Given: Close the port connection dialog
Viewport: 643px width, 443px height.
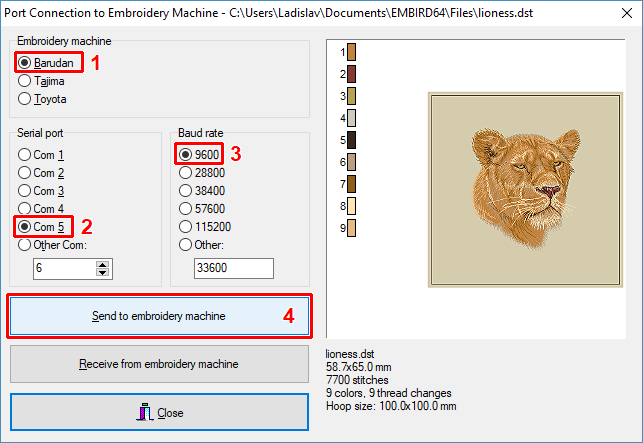Looking at the screenshot, I should (x=160, y=412).
